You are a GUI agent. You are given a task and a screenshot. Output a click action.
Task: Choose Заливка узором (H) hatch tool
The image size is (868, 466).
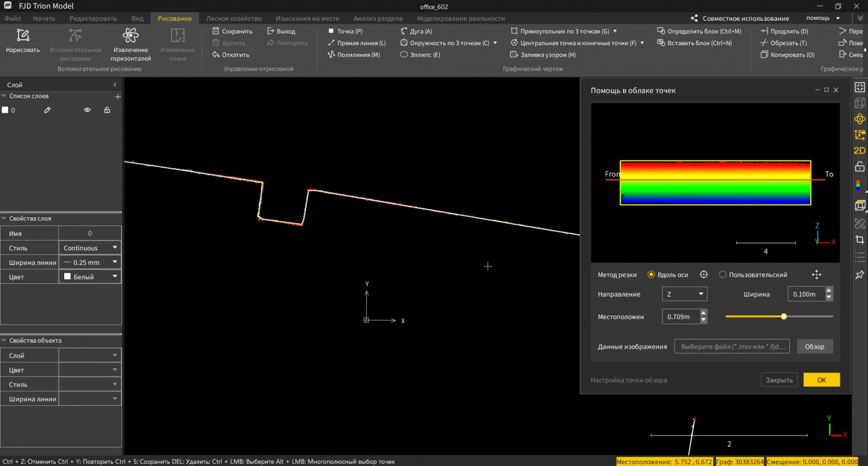click(x=543, y=55)
